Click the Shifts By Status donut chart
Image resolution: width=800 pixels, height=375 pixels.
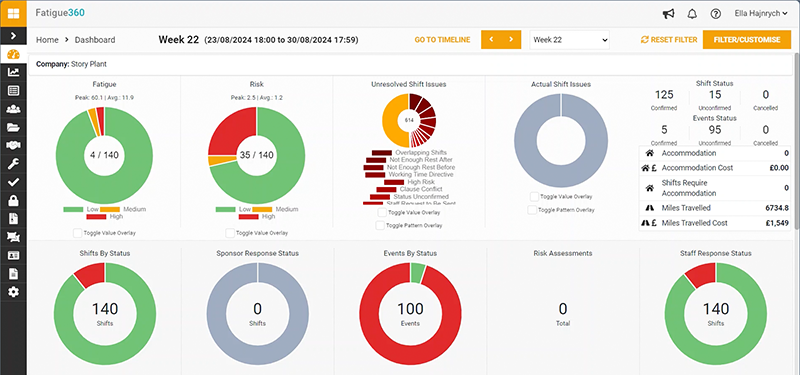click(105, 314)
